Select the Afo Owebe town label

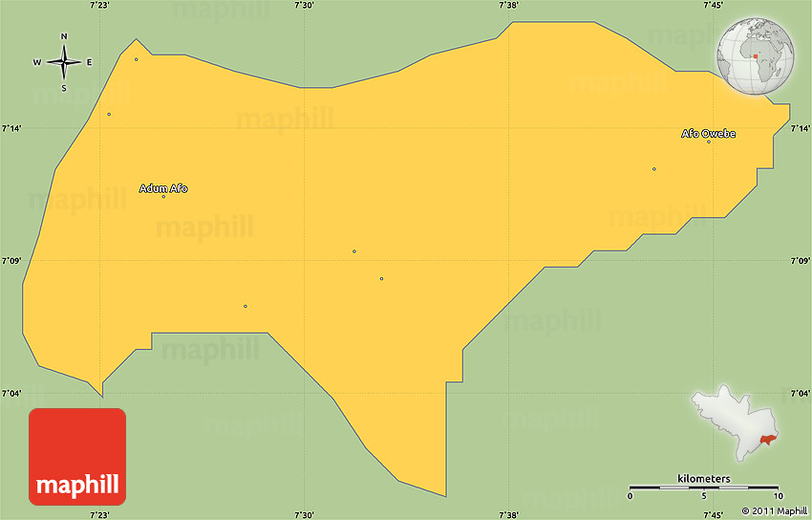[x=708, y=134]
